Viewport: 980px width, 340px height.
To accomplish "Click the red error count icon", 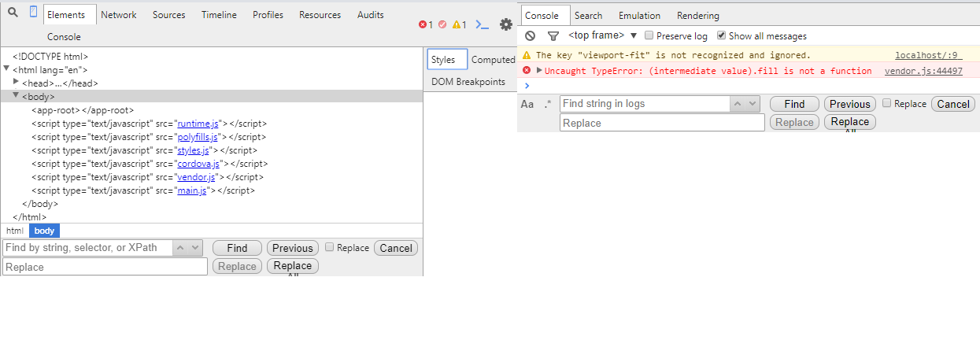I will [423, 24].
